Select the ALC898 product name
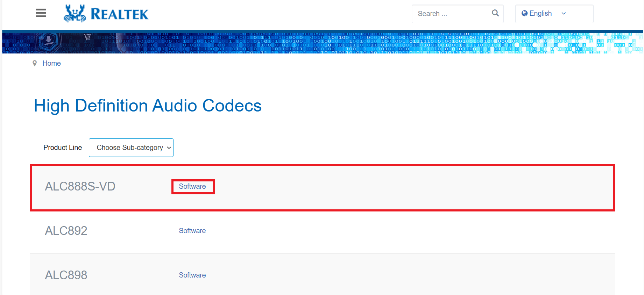 pyautogui.click(x=66, y=275)
